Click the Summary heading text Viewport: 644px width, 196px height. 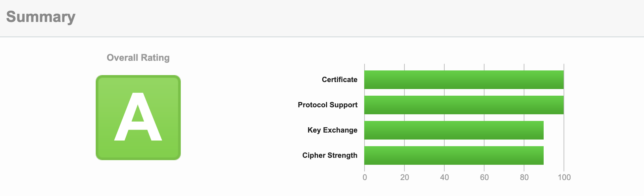point(41,17)
